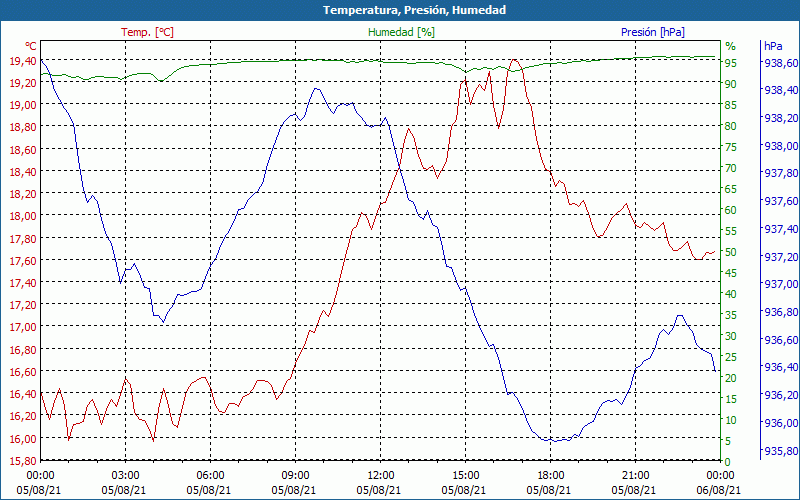The image size is (800, 500).
Task: Click the "937,60" pressure axis value
Action: (x=781, y=201)
